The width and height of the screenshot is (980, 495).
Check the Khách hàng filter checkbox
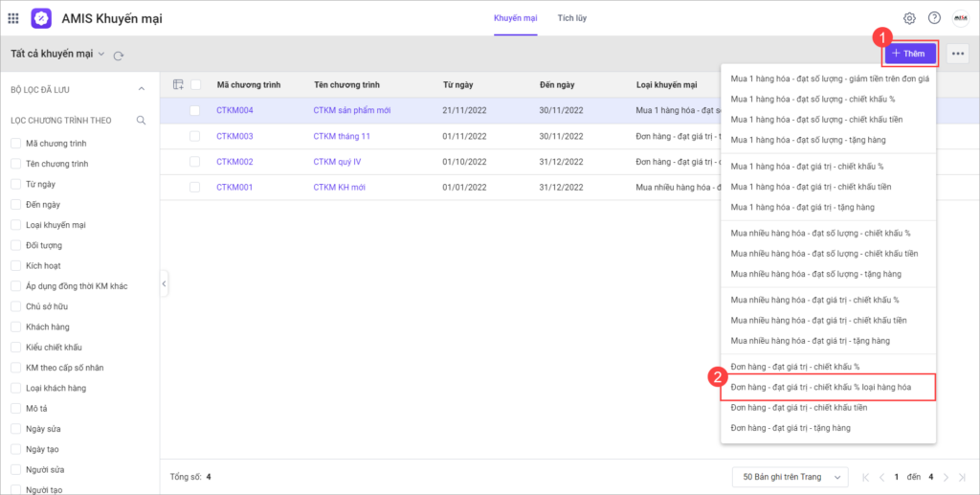(x=15, y=326)
